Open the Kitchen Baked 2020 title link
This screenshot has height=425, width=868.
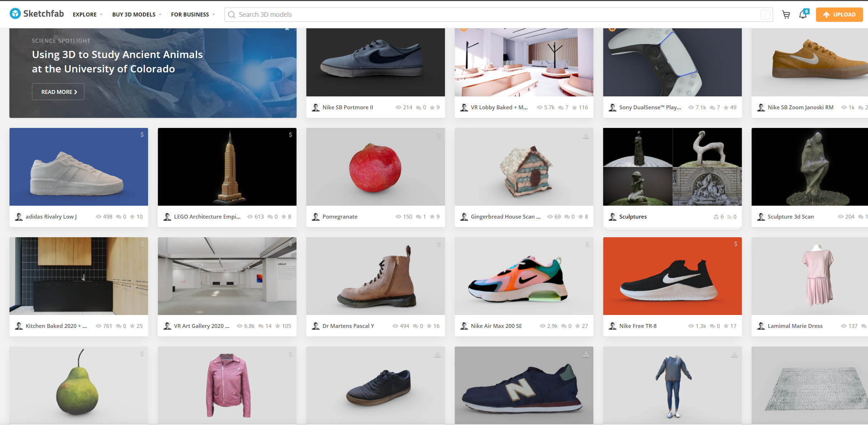[56, 326]
